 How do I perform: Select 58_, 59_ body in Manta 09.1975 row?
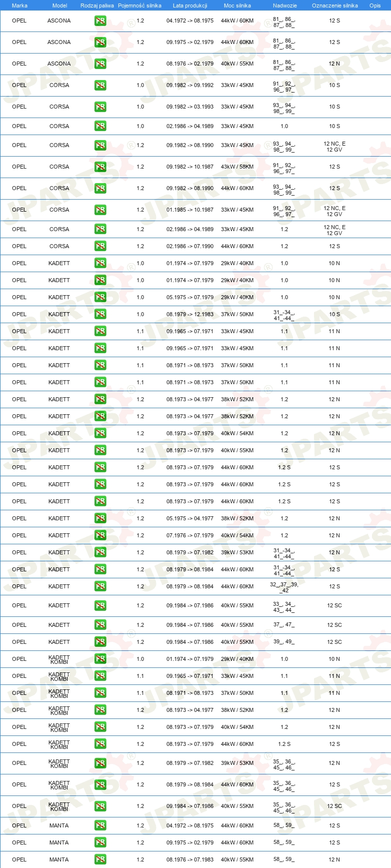pos(284,843)
